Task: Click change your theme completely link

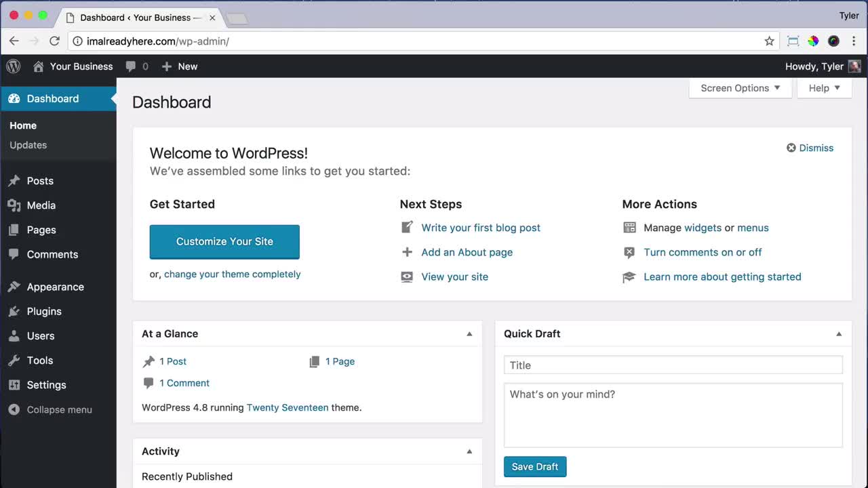Action: 232,274
